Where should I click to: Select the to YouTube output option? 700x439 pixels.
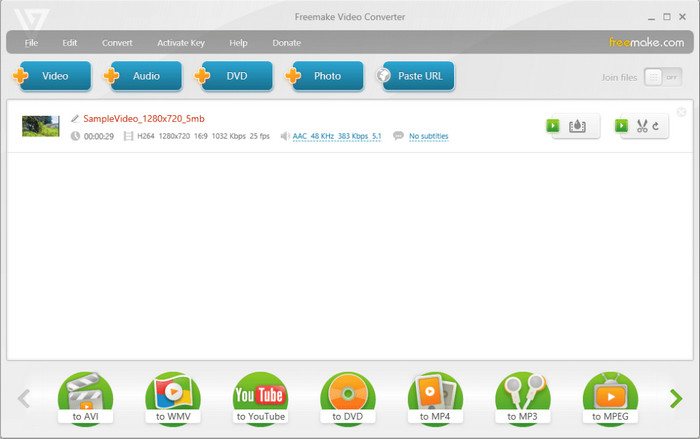(260, 398)
